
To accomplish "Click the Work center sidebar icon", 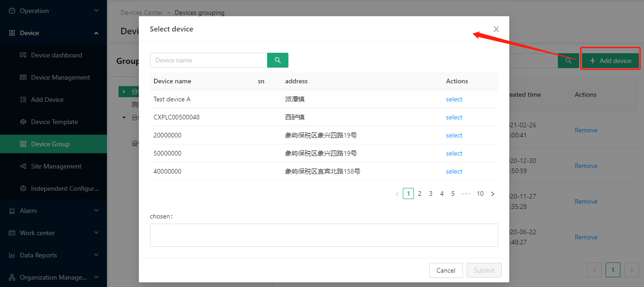I will (12, 233).
